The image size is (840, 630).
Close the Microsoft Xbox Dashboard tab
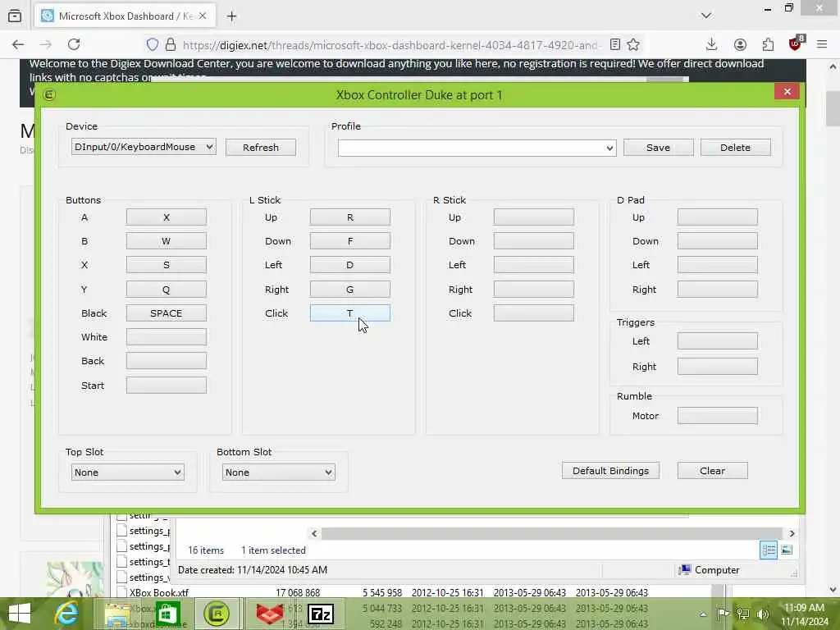(203, 16)
